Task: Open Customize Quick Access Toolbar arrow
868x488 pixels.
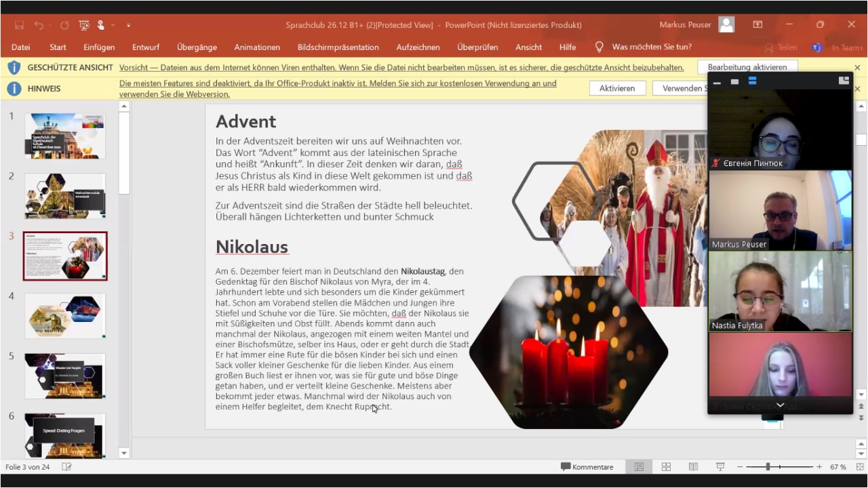Action: coord(128,26)
